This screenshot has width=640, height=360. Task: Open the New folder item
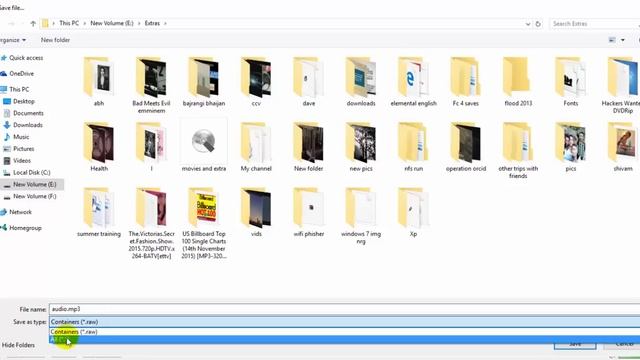(x=309, y=147)
